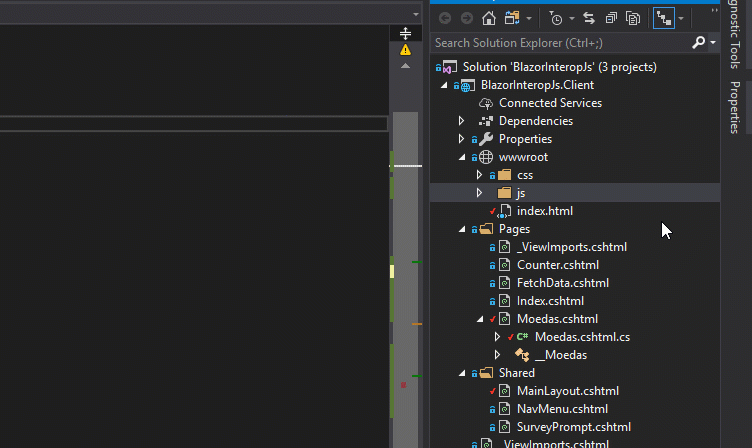
Task: Open the Diagnostic Tools side tab
Action: click(x=735, y=35)
